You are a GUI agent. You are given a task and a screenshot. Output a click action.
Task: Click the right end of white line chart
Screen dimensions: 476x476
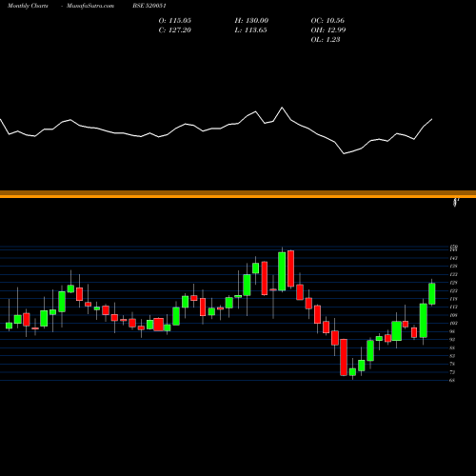click(432, 119)
